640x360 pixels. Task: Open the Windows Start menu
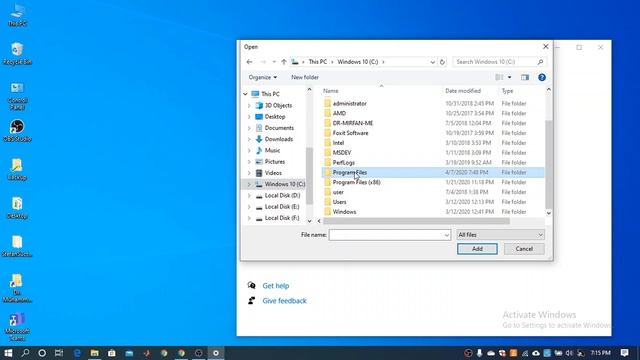pyautogui.click(x=8, y=353)
